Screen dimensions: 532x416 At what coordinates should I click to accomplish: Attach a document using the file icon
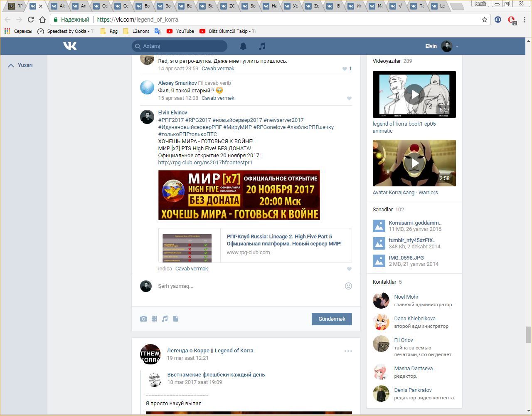click(x=176, y=319)
